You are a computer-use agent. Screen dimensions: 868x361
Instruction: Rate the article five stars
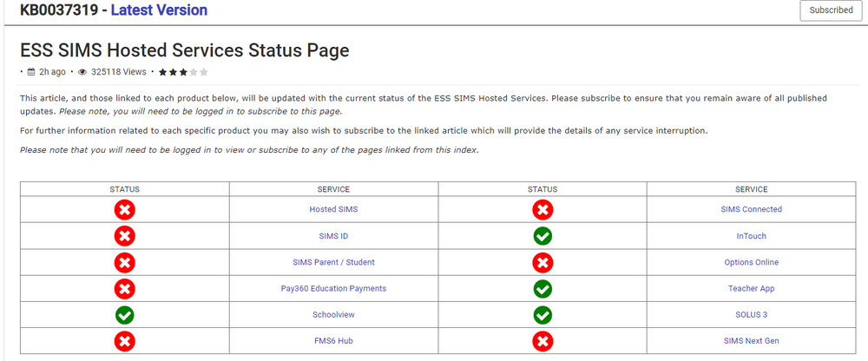(x=204, y=72)
